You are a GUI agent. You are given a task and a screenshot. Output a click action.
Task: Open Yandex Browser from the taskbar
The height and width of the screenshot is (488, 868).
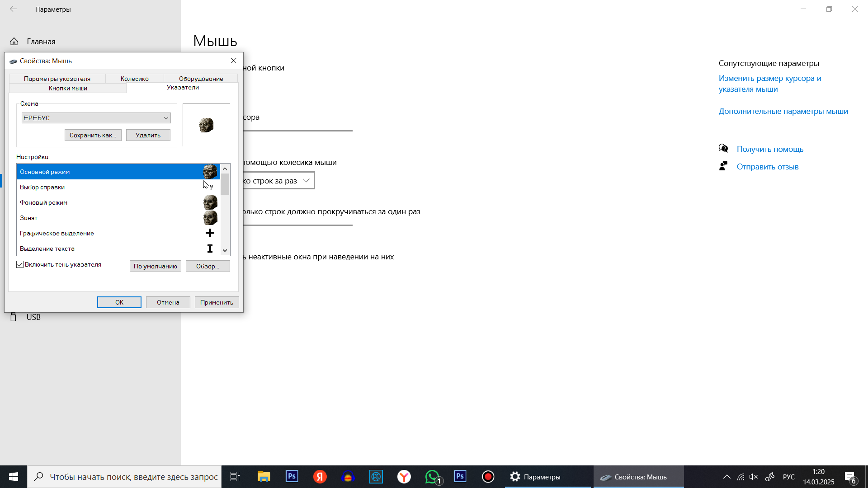(x=404, y=477)
